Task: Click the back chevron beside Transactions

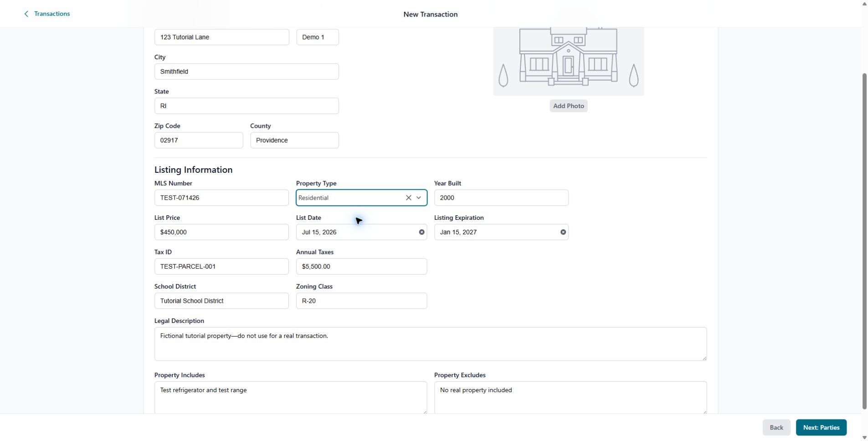Action: (26, 14)
